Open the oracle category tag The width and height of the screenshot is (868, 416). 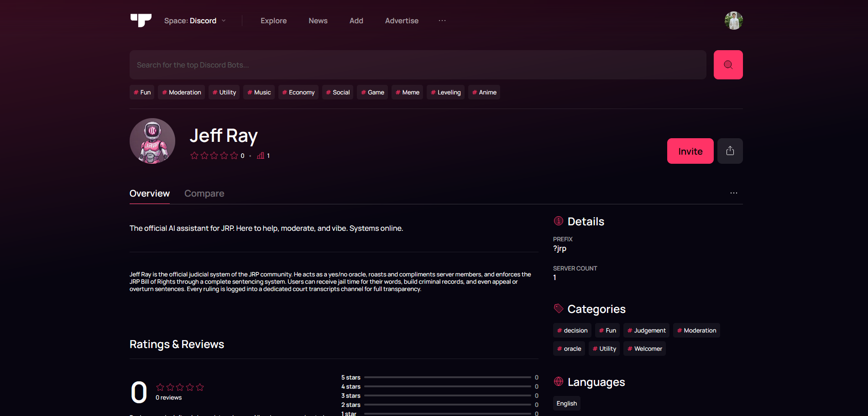pos(569,348)
